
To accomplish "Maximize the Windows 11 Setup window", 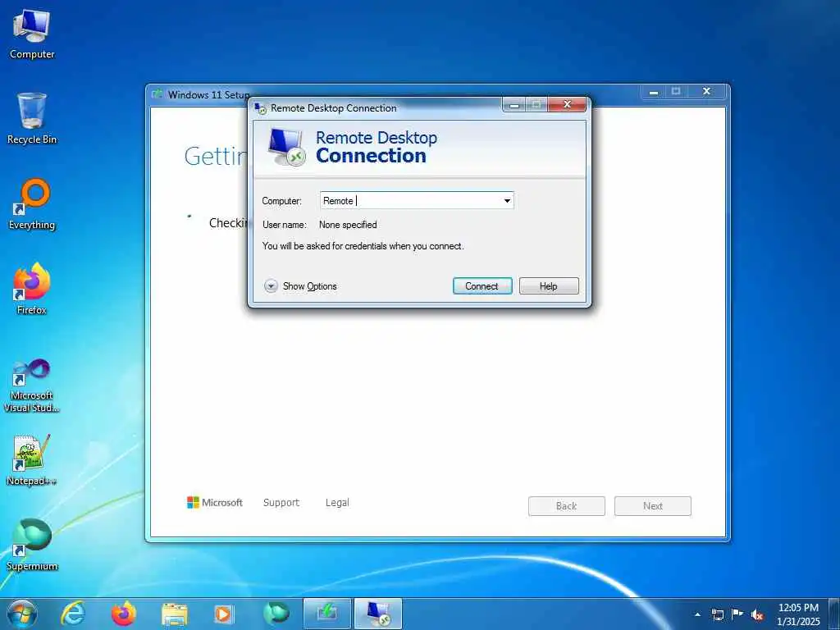I will pos(676,92).
